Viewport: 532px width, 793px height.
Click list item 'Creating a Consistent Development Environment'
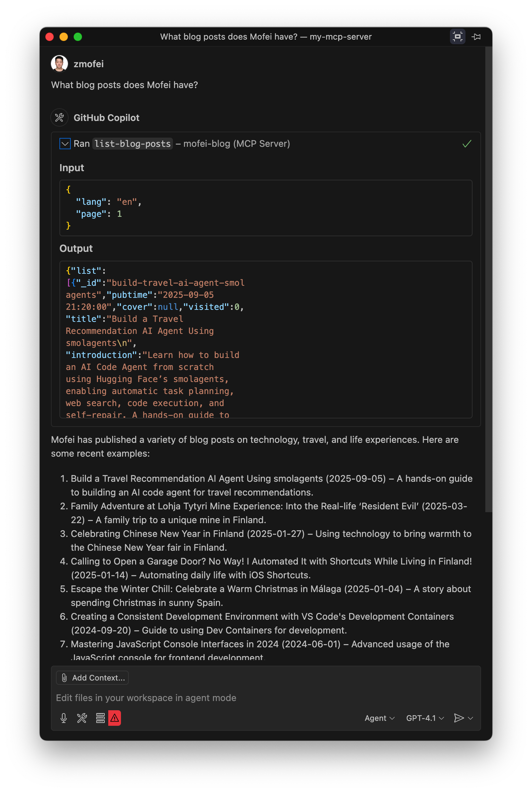click(x=262, y=623)
